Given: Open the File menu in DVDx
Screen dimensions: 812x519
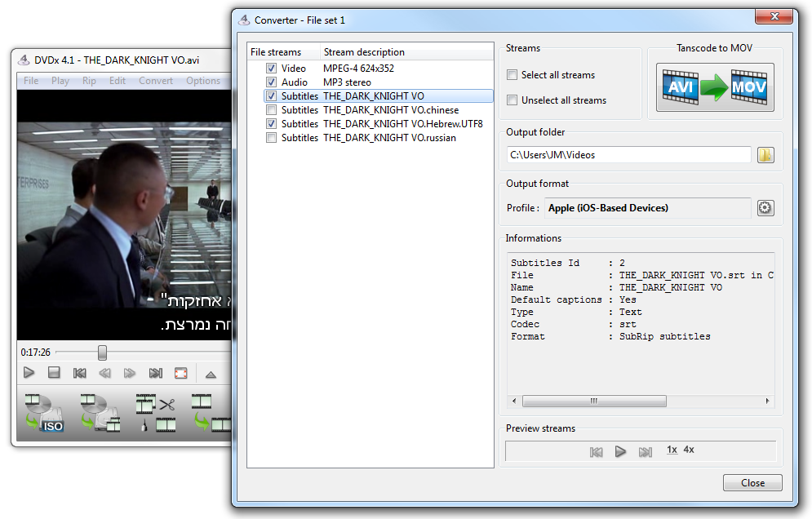Looking at the screenshot, I should click(31, 81).
